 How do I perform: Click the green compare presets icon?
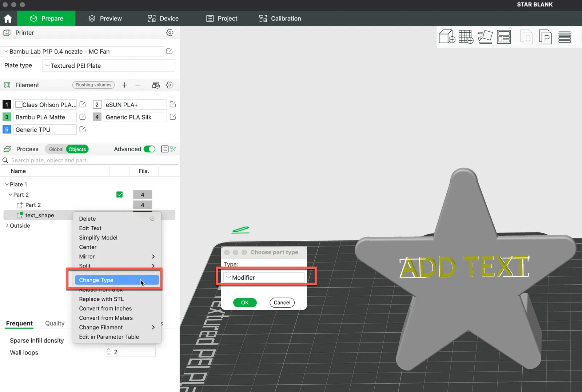(x=173, y=149)
